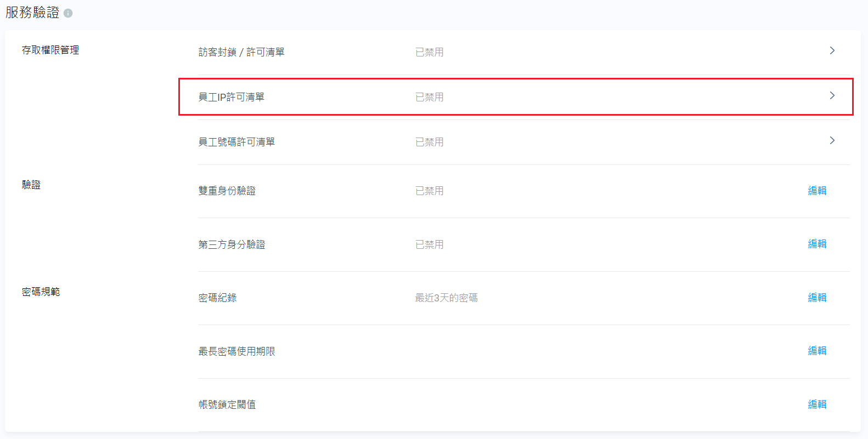868x439 pixels.
Task: Click 編輯 next to 密碼紀錄
Action: (817, 298)
